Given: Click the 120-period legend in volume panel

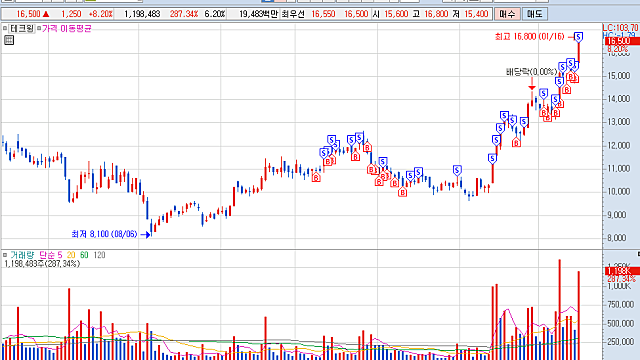Looking at the screenshot, I should pyautogui.click(x=100, y=255).
